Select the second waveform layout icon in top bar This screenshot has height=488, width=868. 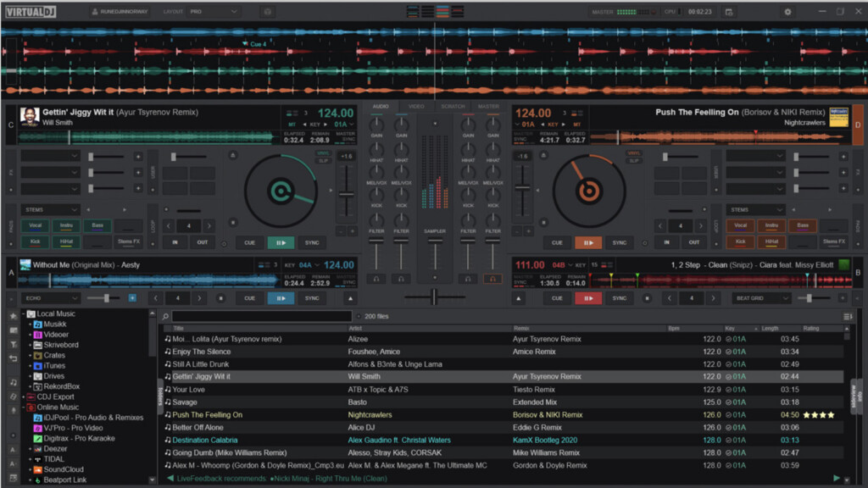click(427, 12)
